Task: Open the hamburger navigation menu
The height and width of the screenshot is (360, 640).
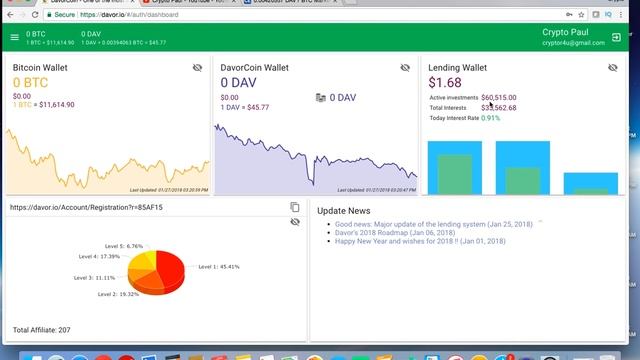Action: (15, 37)
